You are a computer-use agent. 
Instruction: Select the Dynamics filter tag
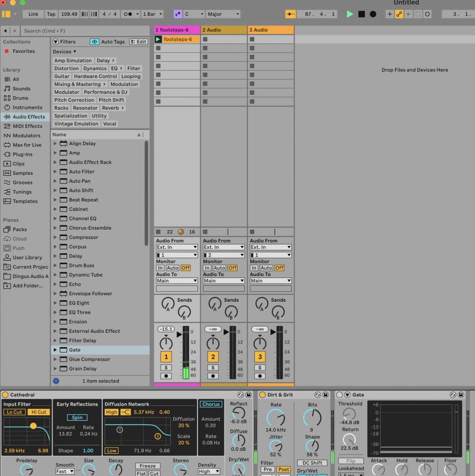[x=95, y=68]
